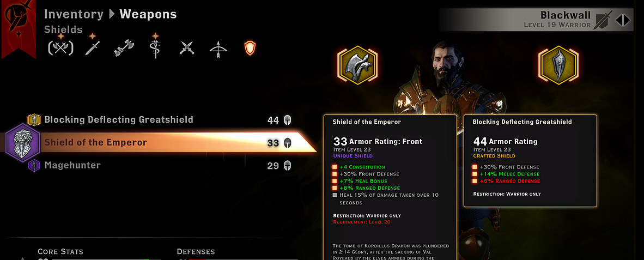Viewport: 644px width, 260px height.
Task: Select Blocking Deflecting Greatshield from list
Action: 160,120
